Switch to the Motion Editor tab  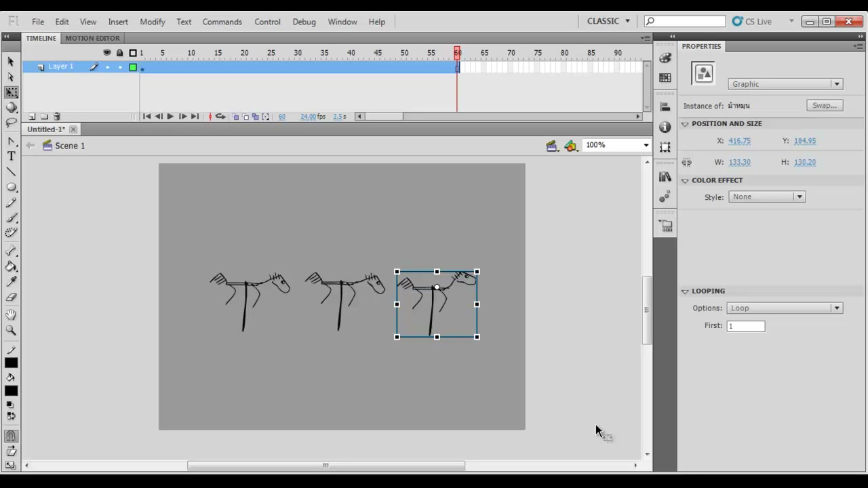(x=92, y=38)
